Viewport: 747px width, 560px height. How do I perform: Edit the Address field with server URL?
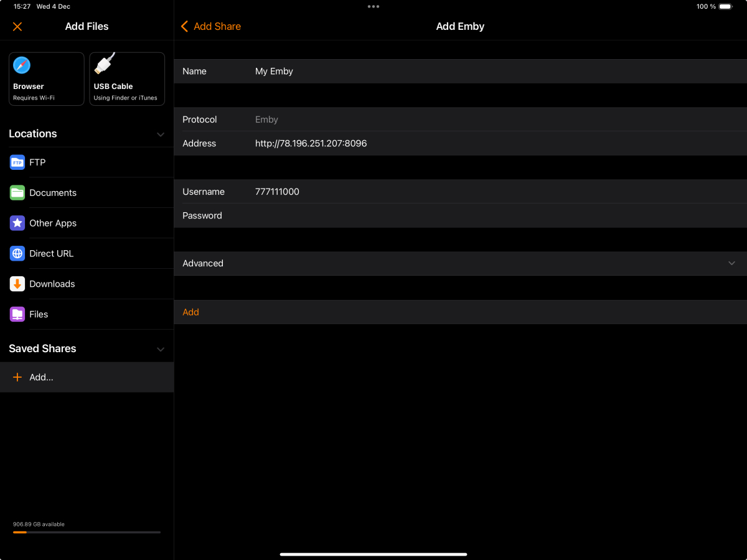click(x=461, y=144)
